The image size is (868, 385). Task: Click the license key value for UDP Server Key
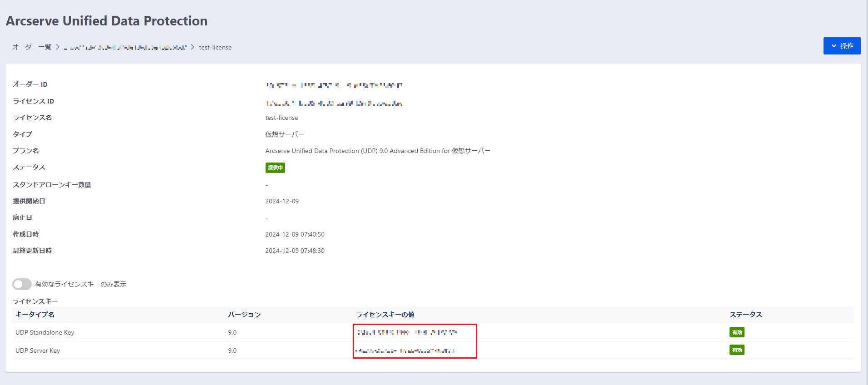[405, 350]
